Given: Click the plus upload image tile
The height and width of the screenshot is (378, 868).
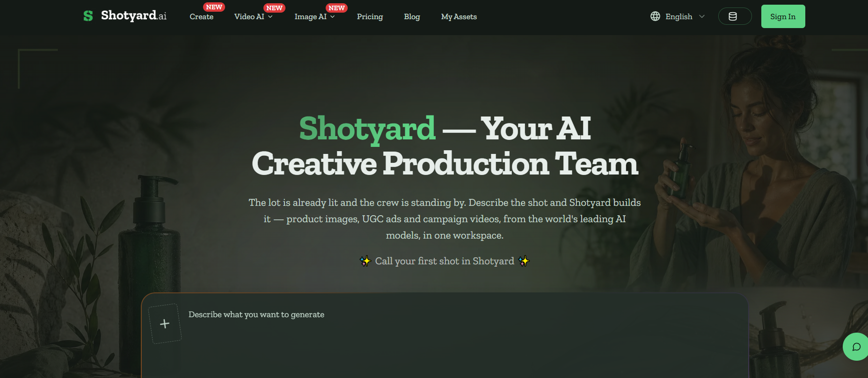Looking at the screenshot, I should point(165,324).
